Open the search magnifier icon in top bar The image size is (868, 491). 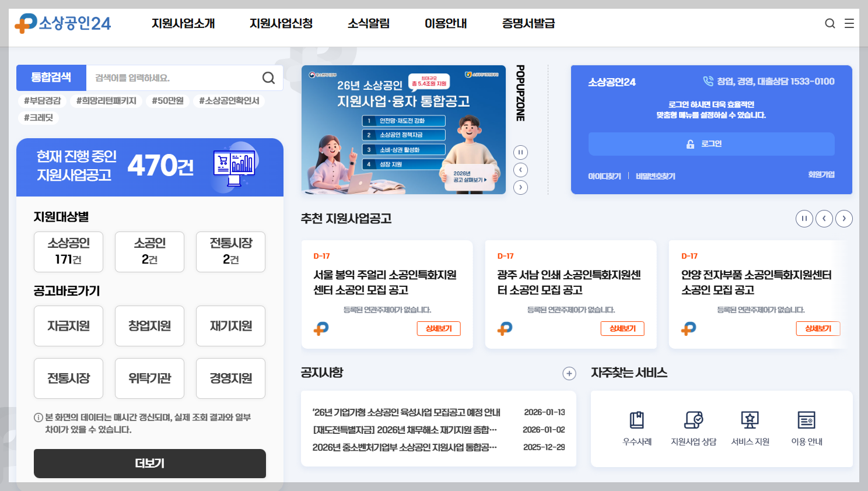[x=829, y=23]
